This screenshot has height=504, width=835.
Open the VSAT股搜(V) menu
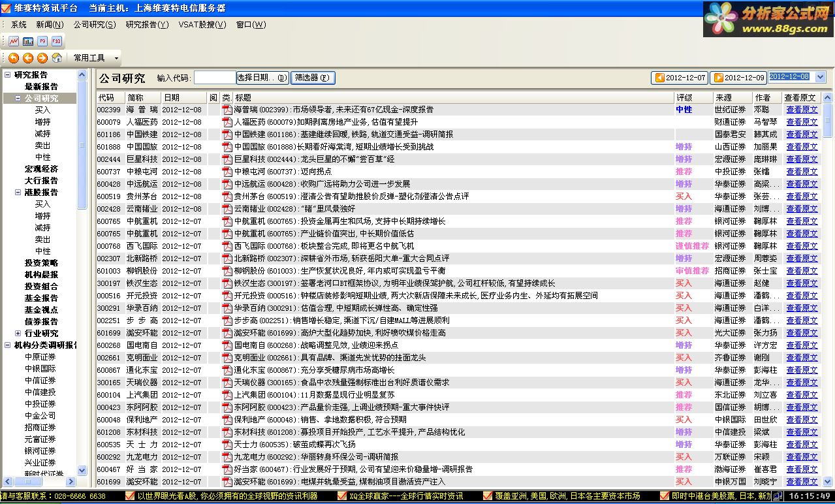pyautogui.click(x=203, y=25)
